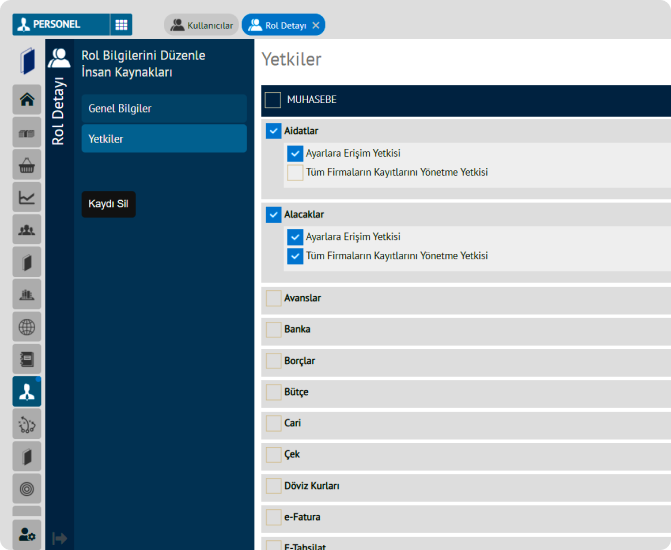
Task: Click the people group sidebar icon
Action: [x=27, y=229]
